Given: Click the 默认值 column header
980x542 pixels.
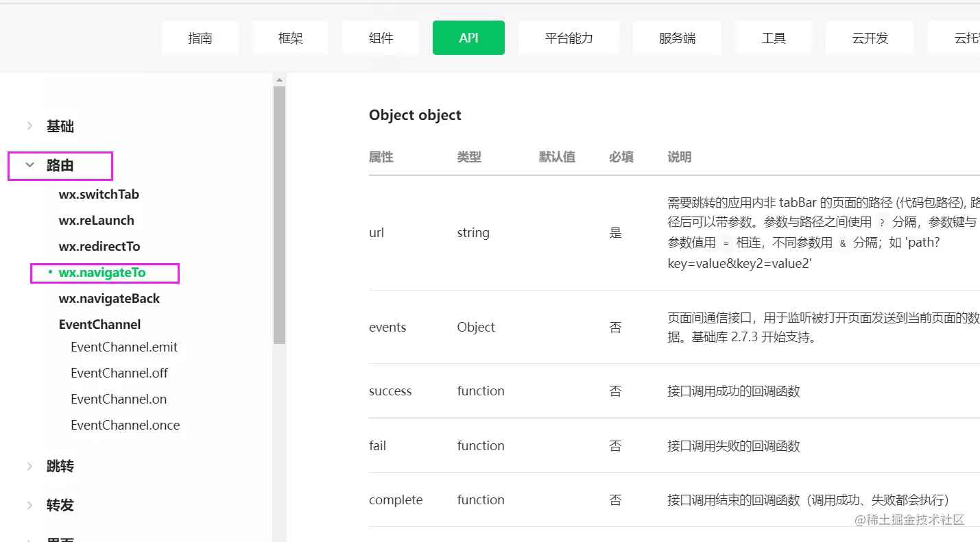Looking at the screenshot, I should (557, 157).
